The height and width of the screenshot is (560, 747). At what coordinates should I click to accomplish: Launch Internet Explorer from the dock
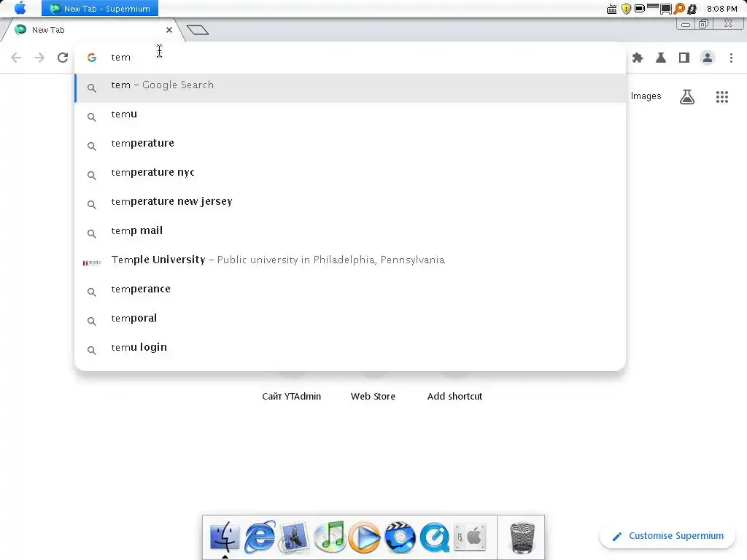tap(260, 537)
